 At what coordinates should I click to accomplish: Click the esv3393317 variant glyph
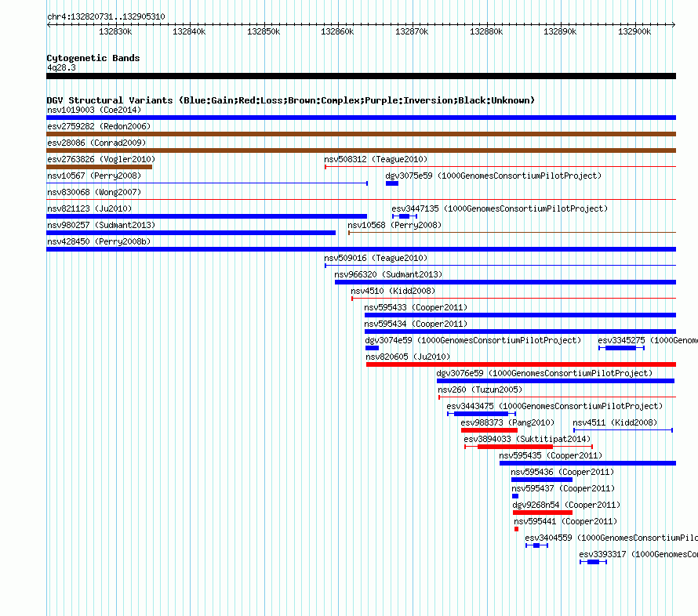(593, 562)
